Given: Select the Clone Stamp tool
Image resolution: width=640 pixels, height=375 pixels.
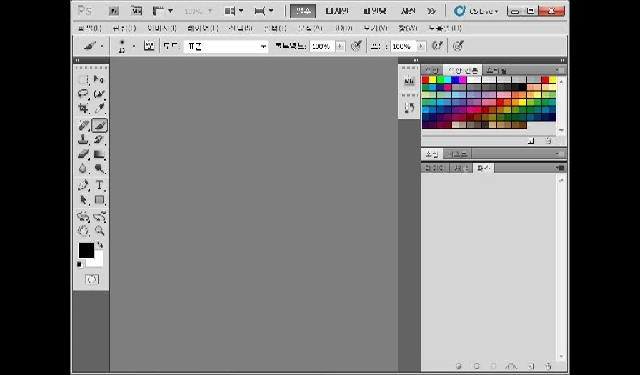Looking at the screenshot, I should point(83,140).
